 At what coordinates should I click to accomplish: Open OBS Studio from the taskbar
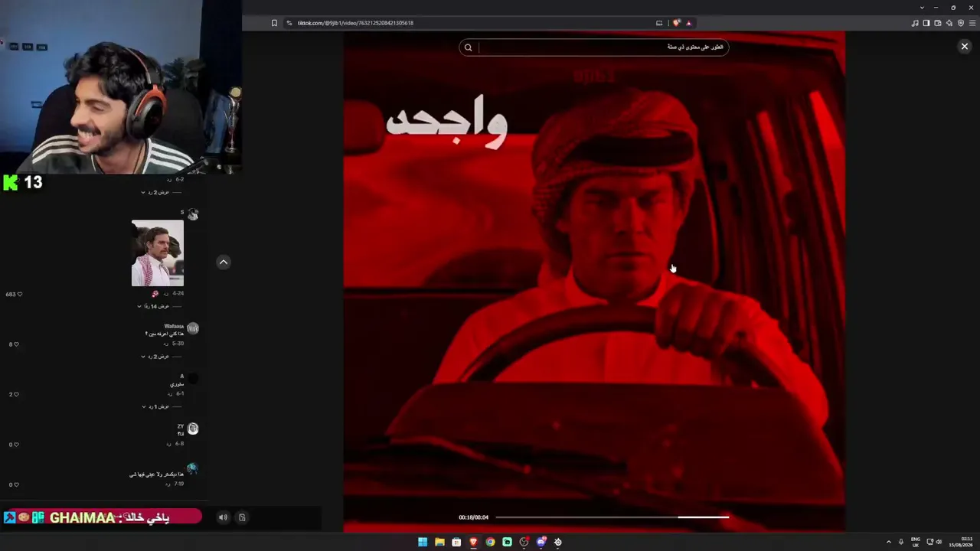[x=524, y=542]
